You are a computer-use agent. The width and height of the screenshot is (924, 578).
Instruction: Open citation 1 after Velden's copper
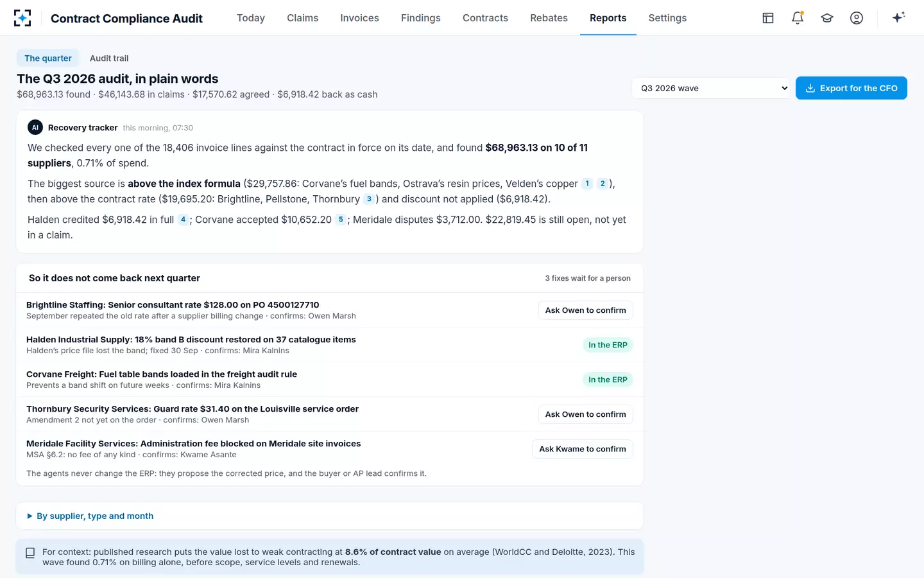(587, 184)
